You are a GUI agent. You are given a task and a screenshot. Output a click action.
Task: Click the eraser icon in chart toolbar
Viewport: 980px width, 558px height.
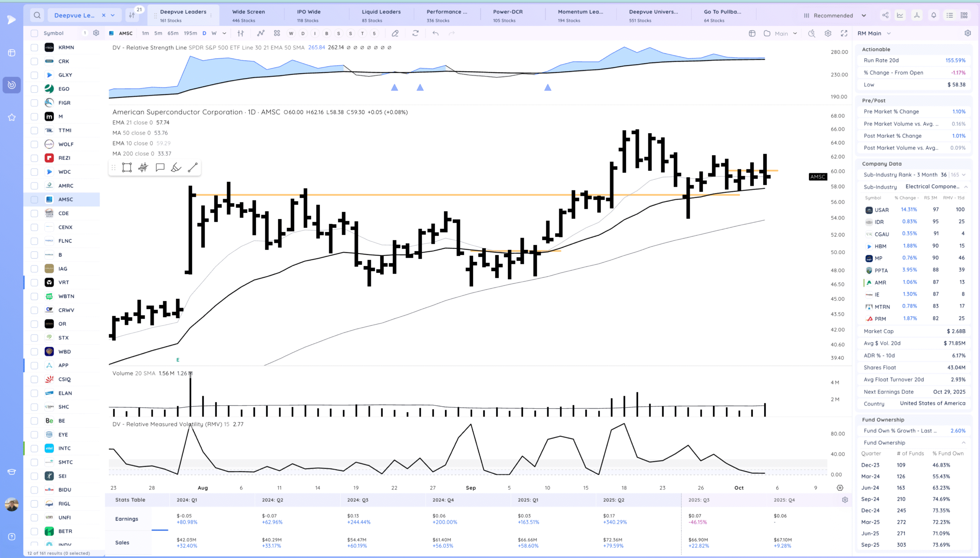[395, 33]
